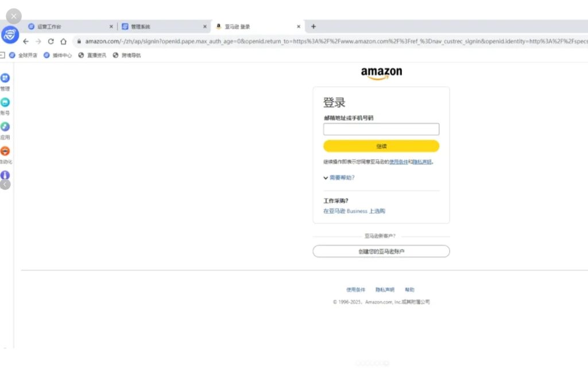The height and width of the screenshot is (369, 588).
Task: Reload the current page
Action: tap(51, 41)
